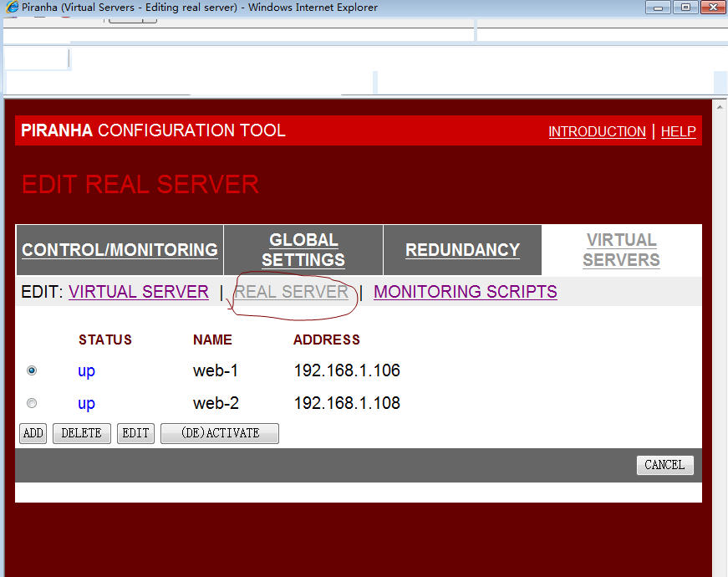The width and height of the screenshot is (728, 577).
Task: Follow the VIRTUAL SERVER edit link
Action: coord(139,292)
